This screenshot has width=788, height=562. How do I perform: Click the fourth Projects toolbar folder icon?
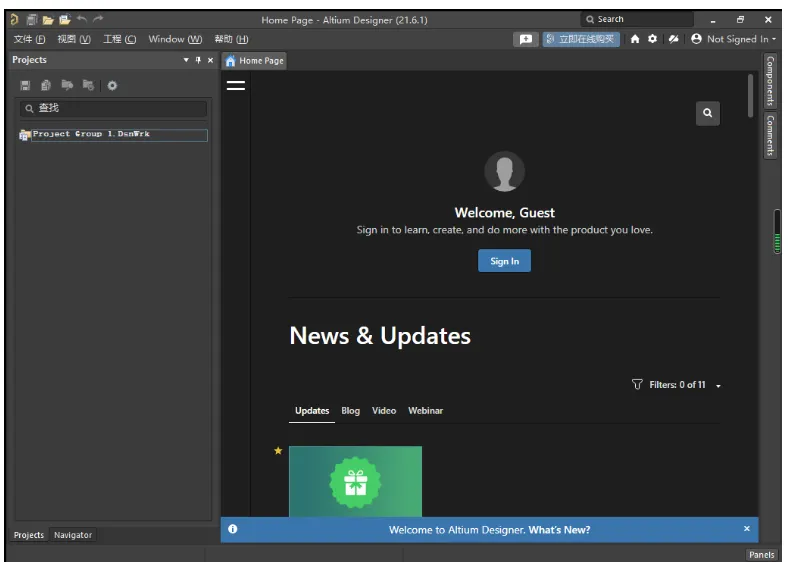point(88,85)
